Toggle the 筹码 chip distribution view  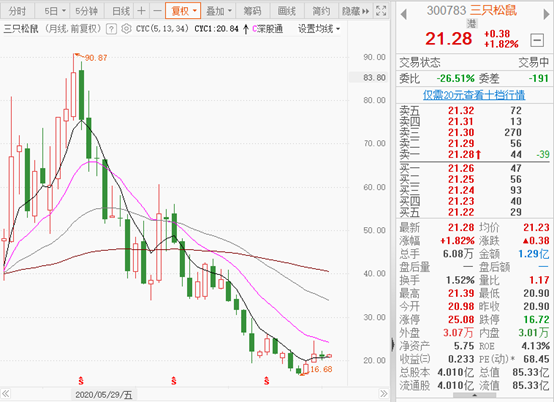point(252,11)
